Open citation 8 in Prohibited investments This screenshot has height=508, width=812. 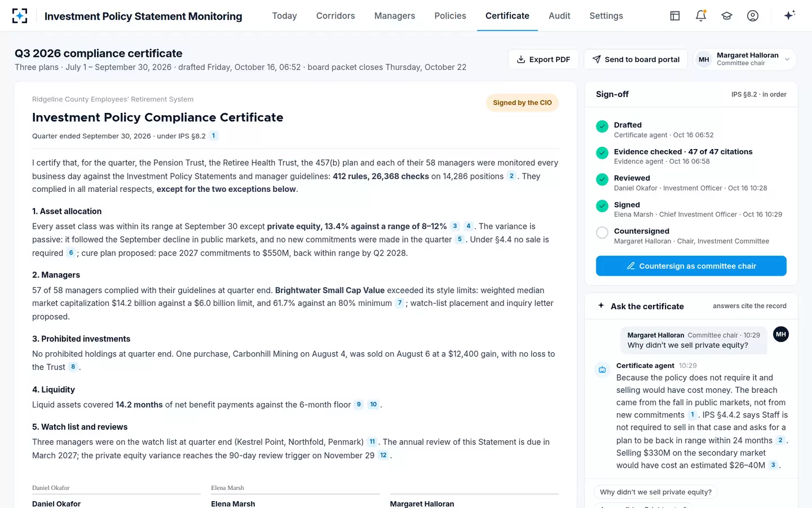(x=73, y=367)
